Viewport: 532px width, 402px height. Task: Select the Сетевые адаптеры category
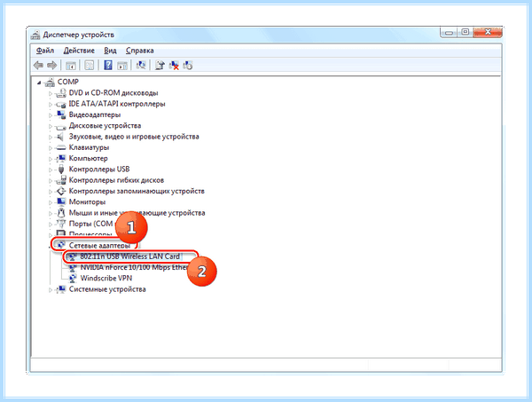tap(99, 245)
